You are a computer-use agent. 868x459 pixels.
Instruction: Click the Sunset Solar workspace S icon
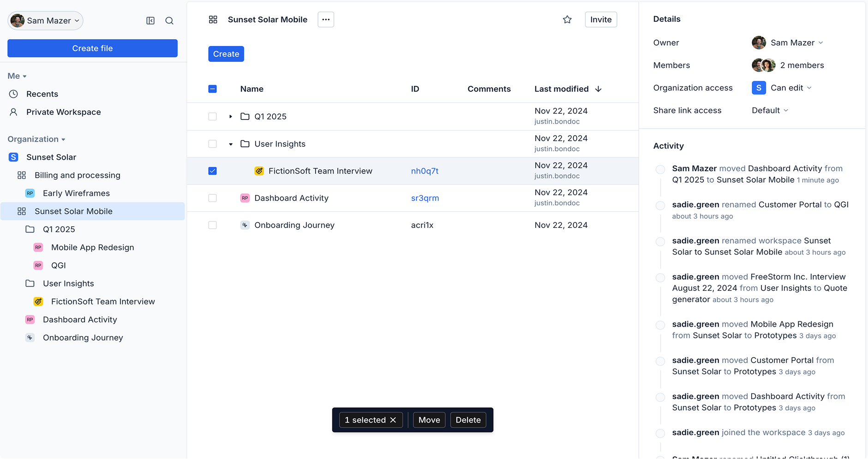(13, 157)
